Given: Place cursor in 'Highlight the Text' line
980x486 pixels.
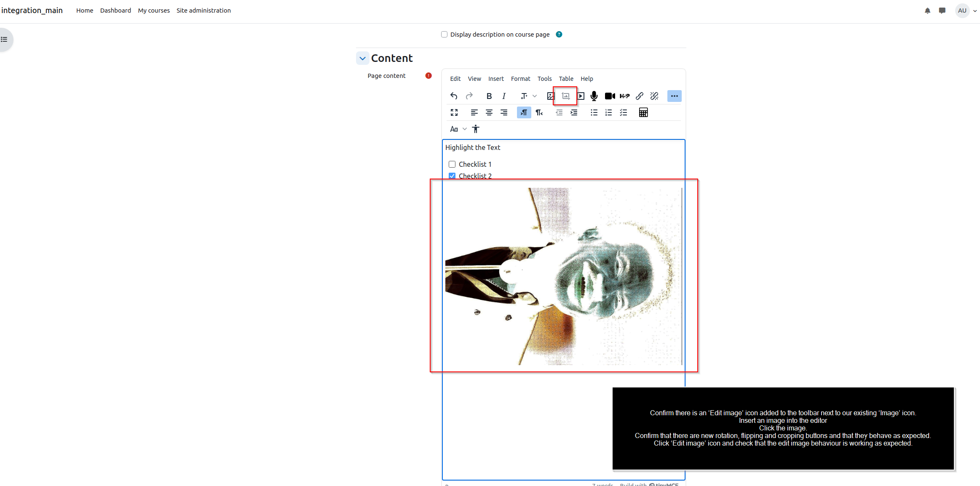Looking at the screenshot, I should tap(473, 147).
